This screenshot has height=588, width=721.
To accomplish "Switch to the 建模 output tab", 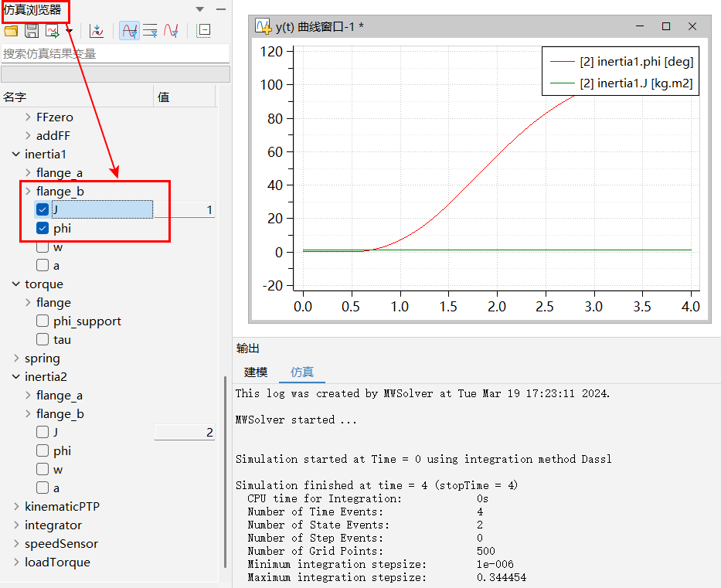I will 256,372.
